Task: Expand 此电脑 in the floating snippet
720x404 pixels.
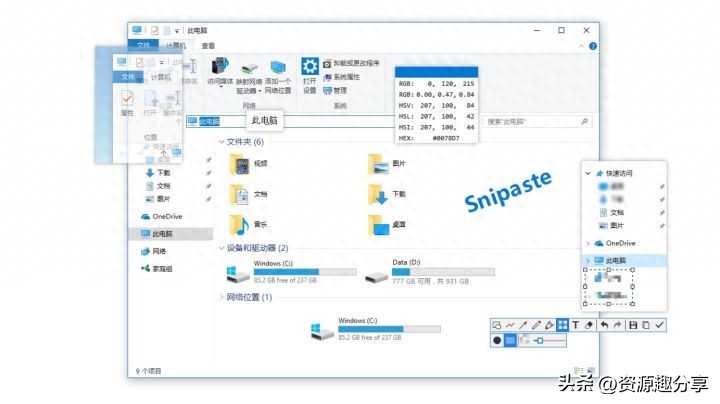Action: point(588,260)
